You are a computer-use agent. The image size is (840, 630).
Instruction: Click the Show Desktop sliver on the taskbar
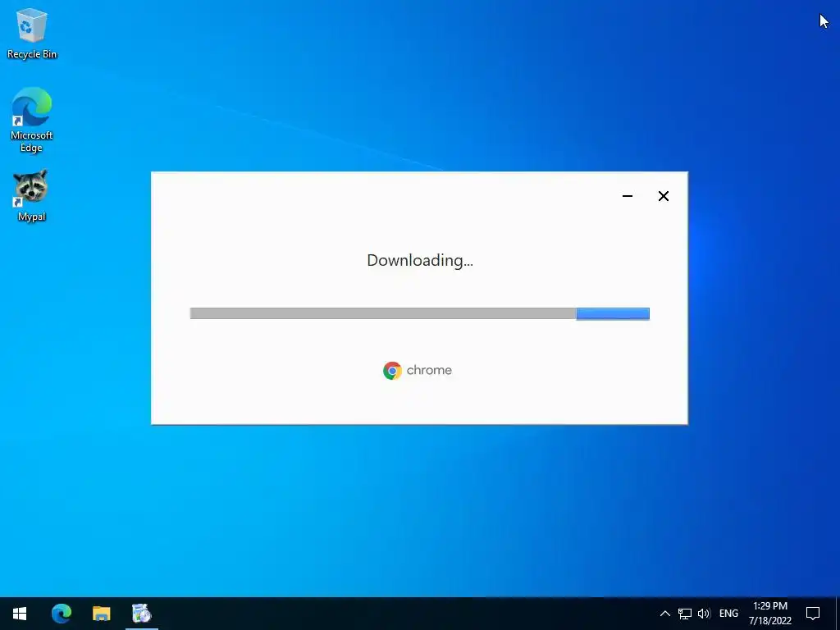tap(838, 614)
